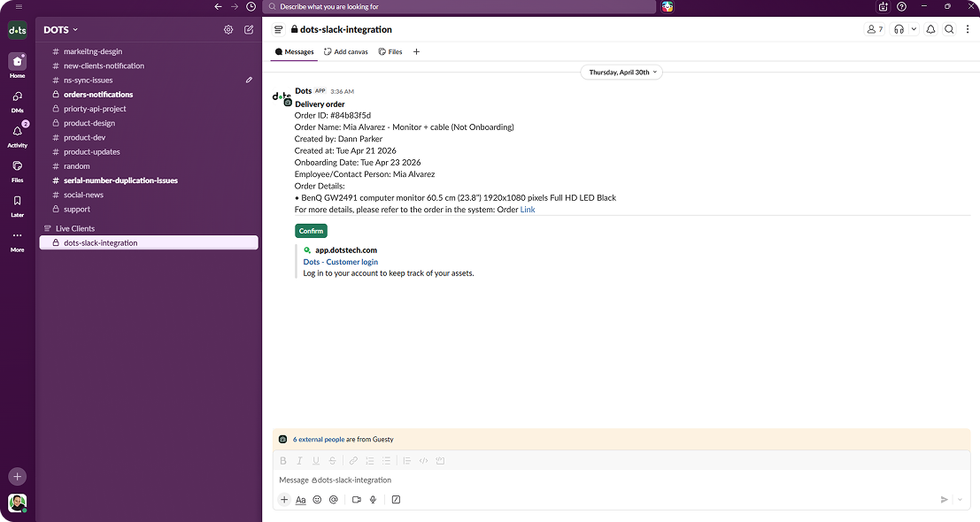Select the dots-slack-integration channel
This screenshot has height=522, width=980.
(x=149, y=243)
